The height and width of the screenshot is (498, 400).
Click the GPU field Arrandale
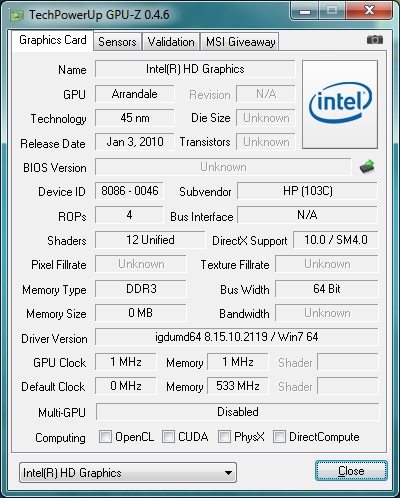tap(135, 94)
